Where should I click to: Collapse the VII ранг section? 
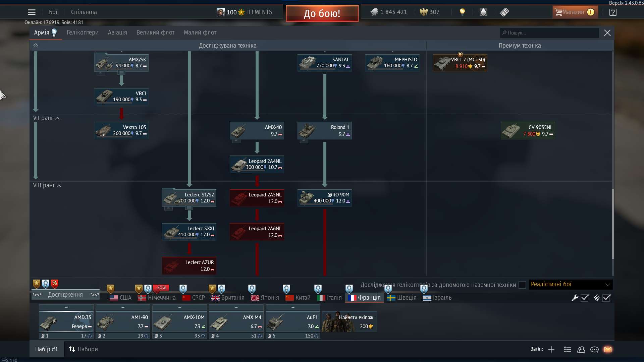pyautogui.click(x=46, y=118)
